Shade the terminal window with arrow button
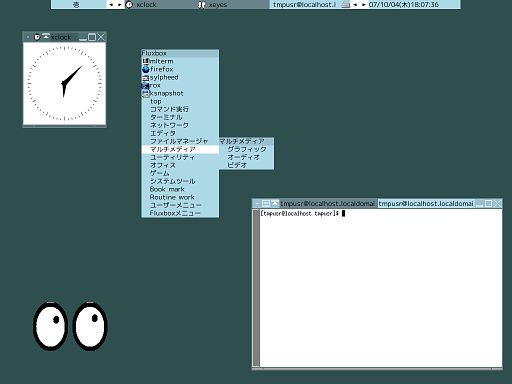 point(274,203)
